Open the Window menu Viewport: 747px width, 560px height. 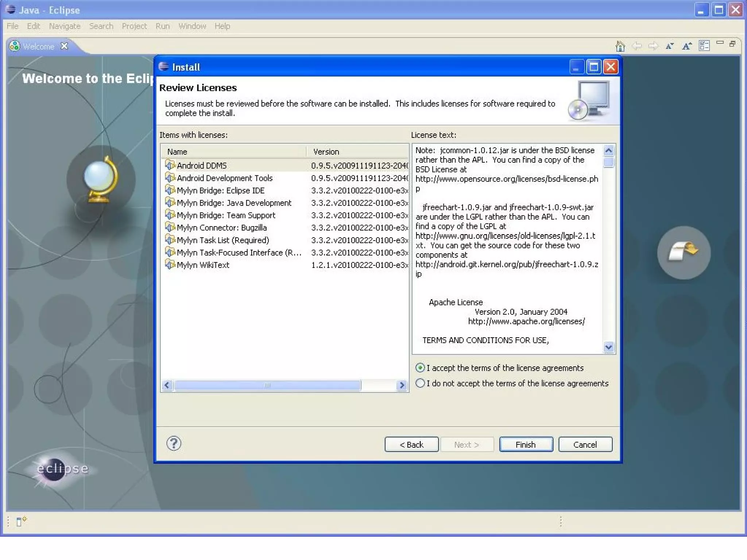pos(192,26)
